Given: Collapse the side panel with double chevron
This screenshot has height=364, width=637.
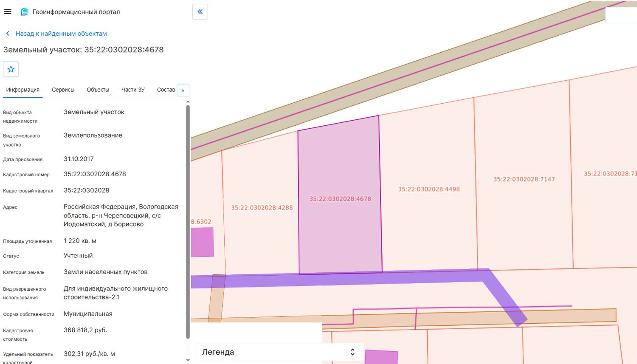Looking at the screenshot, I should pos(200,12).
